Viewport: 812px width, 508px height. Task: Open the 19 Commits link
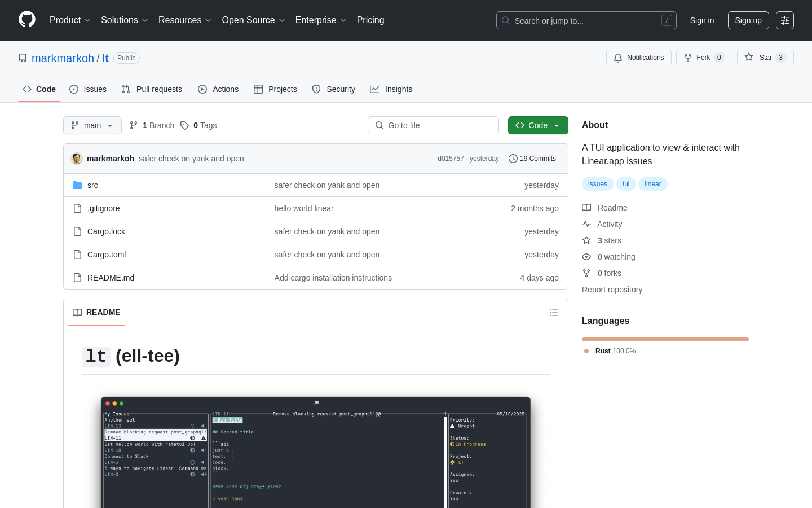tap(532, 159)
